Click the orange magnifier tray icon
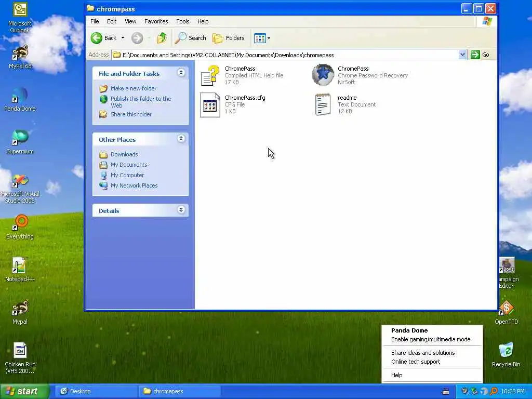This screenshot has height=399, width=532. (494, 391)
